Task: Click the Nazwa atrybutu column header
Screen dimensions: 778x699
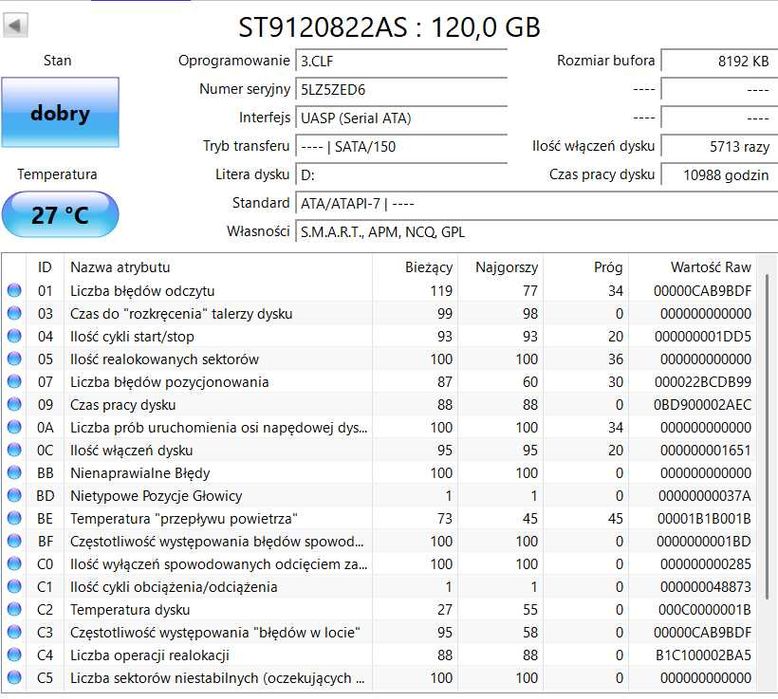Action: (218, 267)
